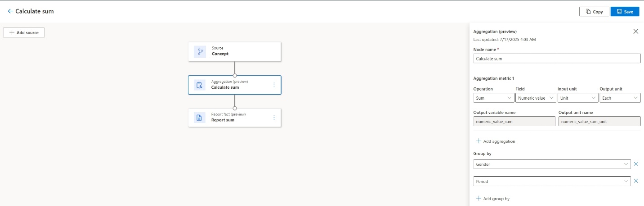Select the Source Concept node icon

coord(200,51)
